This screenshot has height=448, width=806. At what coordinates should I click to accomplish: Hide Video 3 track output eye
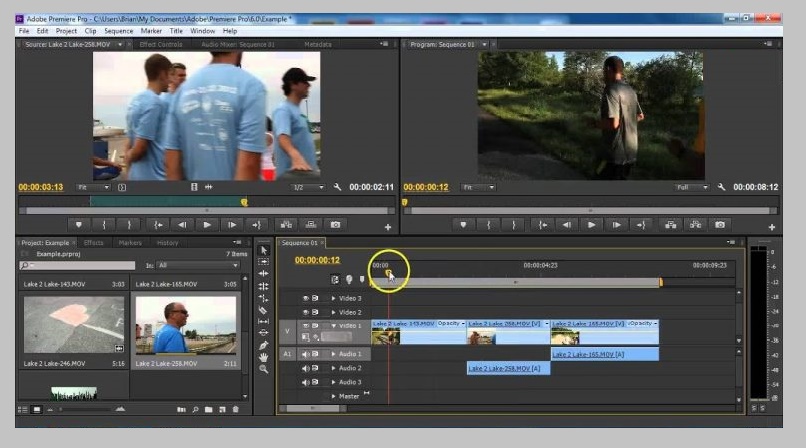pos(305,298)
